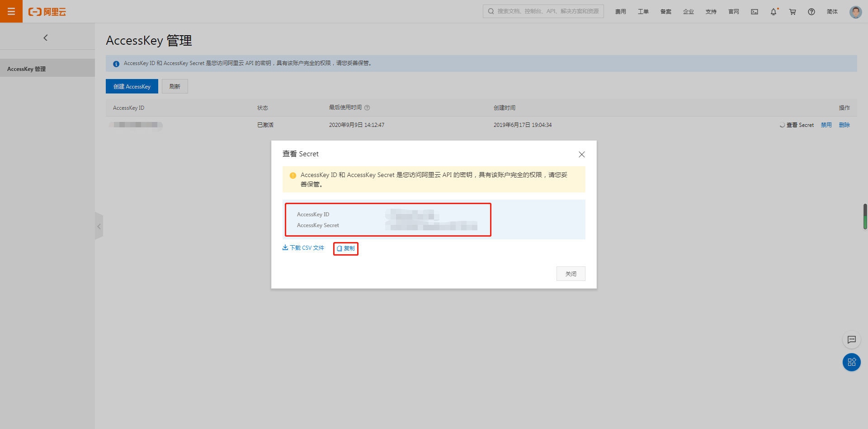Open the 官网 link

pyautogui.click(x=734, y=12)
